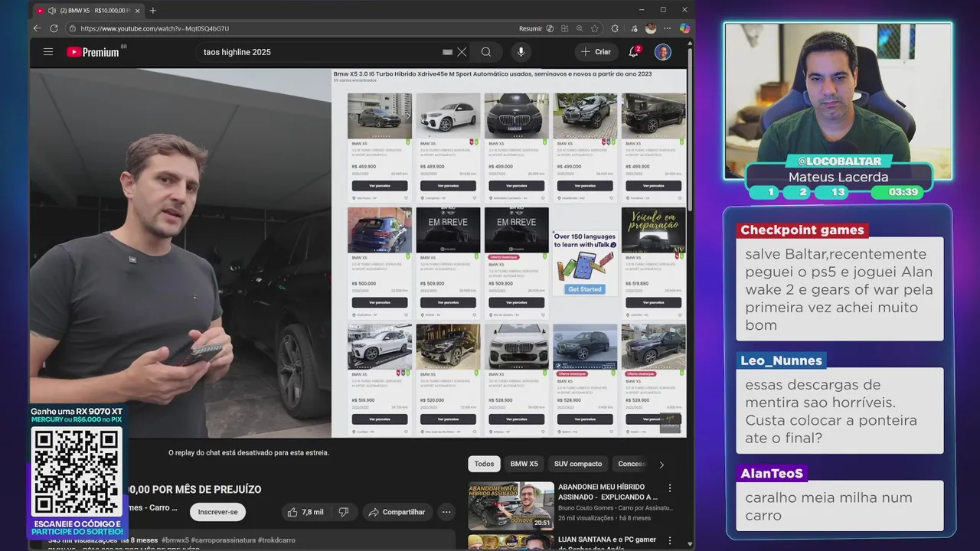Screen dimensions: 980x551
Task: Run search with the magnifier button
Action: point(486,52)
